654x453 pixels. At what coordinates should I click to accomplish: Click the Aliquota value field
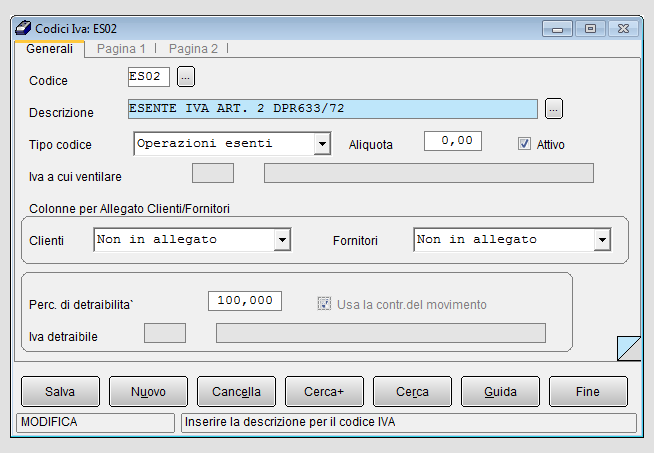coord(453,141)
